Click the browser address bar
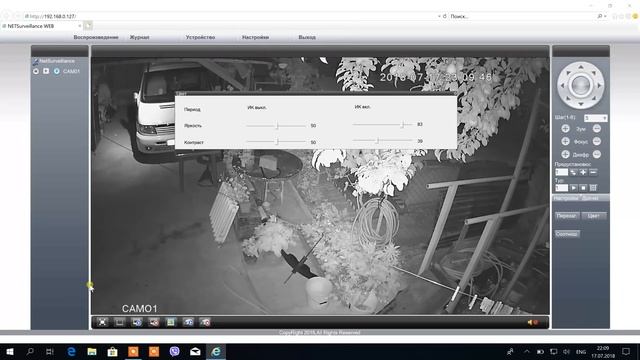 [x=231, y=16]
